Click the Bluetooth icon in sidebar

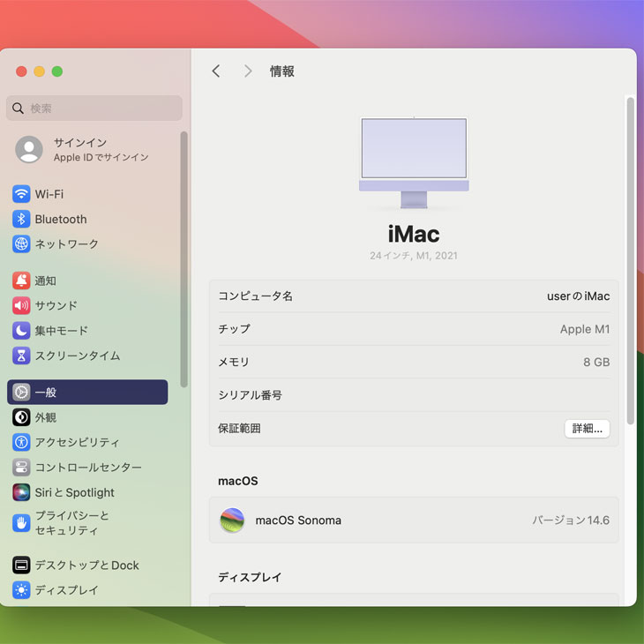pos(21,219)
